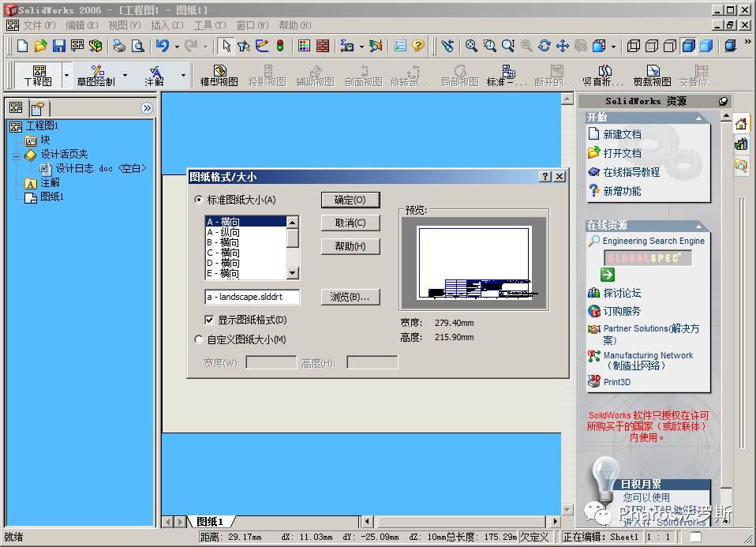This screenshot has height=547, width=756.
Task: Click the New document icon in toolbar
Action: coord(22,46)
